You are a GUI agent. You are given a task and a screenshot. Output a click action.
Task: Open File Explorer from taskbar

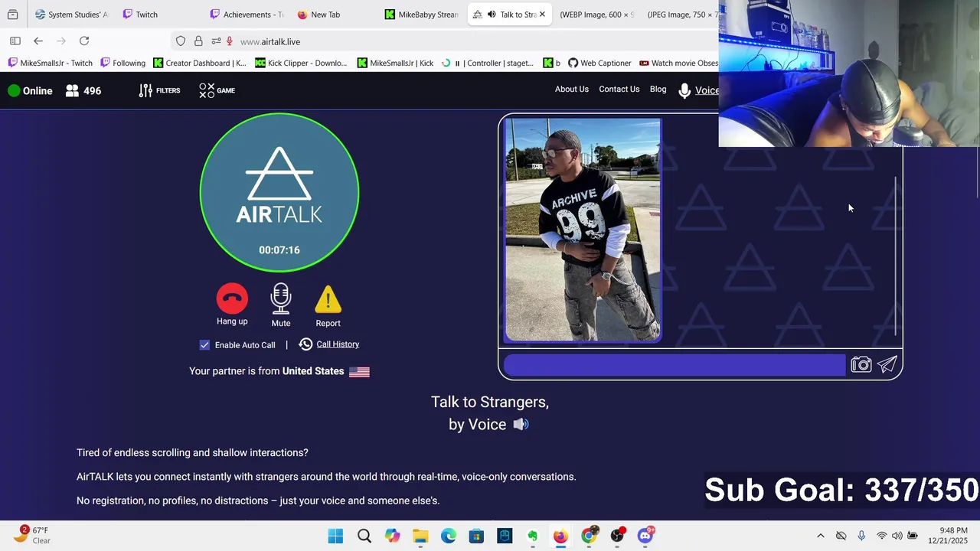tap(420, 536)
